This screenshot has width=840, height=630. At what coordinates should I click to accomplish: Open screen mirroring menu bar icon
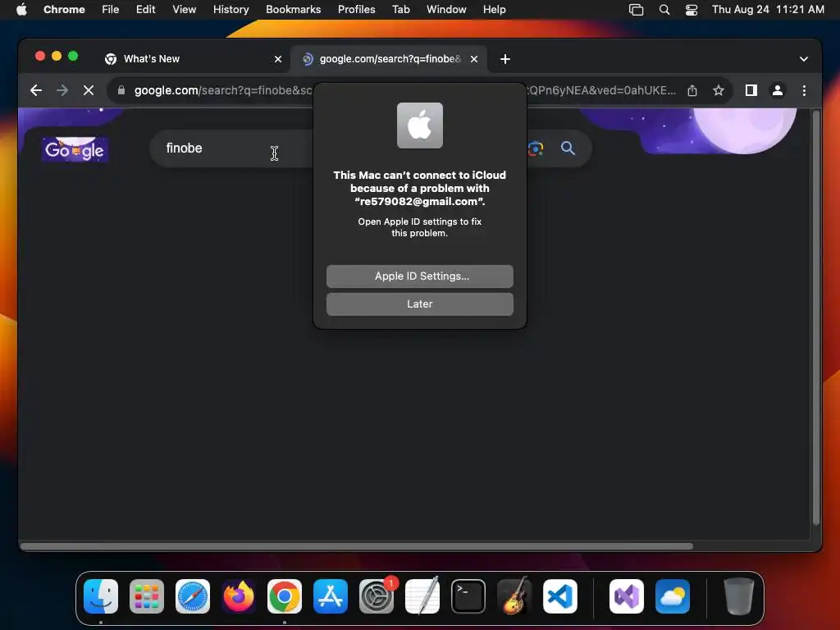click(636, 9)
